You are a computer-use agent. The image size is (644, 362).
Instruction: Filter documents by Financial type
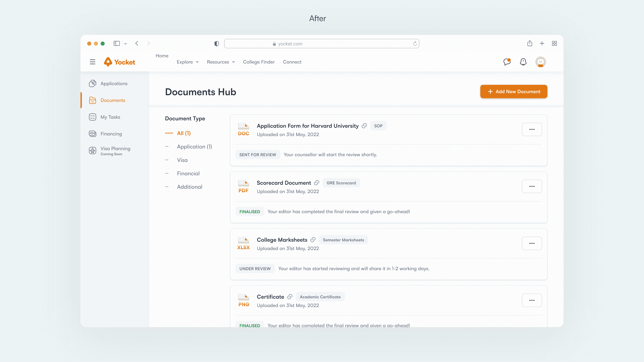click(x=188, y=173)
